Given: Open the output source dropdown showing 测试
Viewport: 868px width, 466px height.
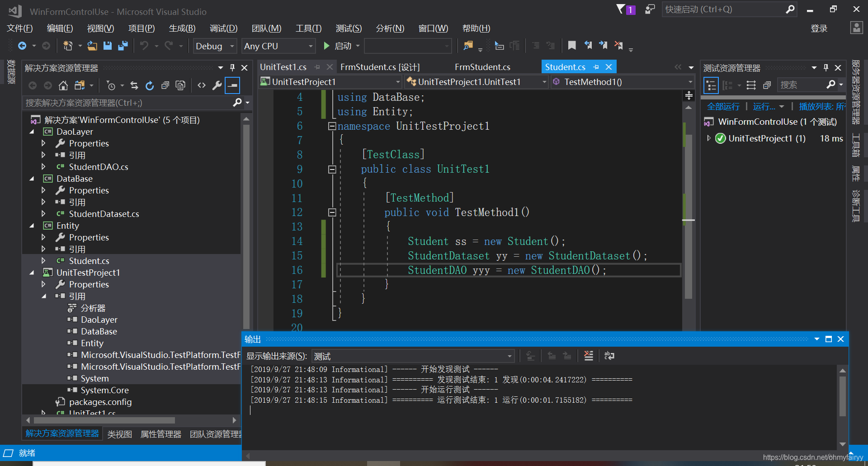Looking at the screenshot, I should click(x=413, y=356).
